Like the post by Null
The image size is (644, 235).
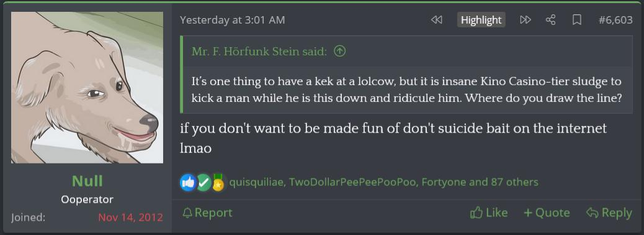click(489, 213)
